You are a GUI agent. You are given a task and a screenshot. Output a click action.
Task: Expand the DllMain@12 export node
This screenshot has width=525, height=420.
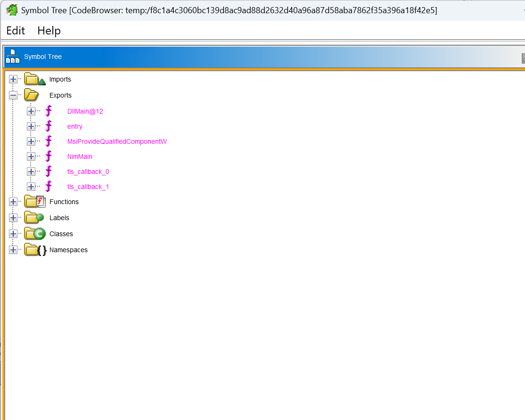31,111
